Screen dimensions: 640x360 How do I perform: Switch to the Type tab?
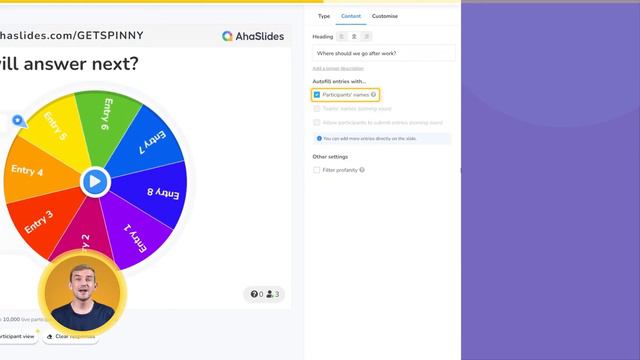(x=324, y=16)
